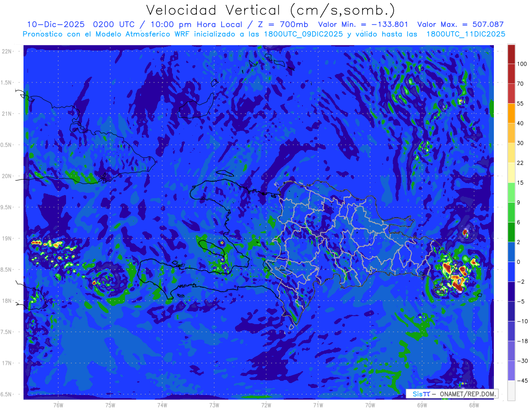Click the '70W' longitude label

pyautogui.click(x=370, y=405)
